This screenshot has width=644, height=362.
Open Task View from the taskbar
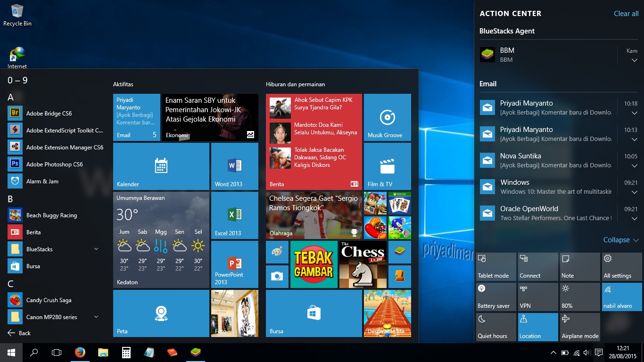57,352
